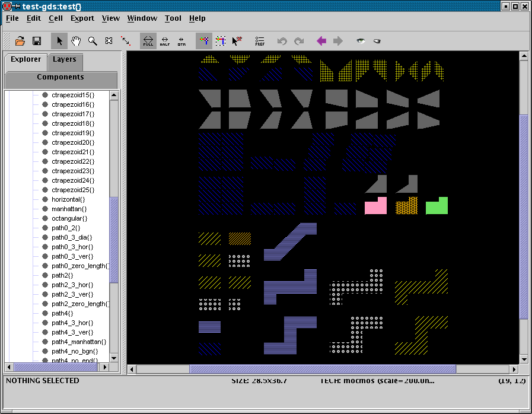
Task: Click the open eye expand icon
Action: coord(361,41)
